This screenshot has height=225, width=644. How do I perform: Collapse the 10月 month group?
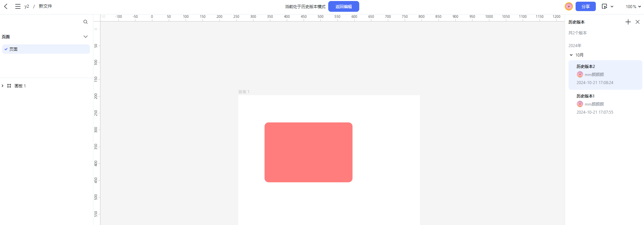click(571, 55)
